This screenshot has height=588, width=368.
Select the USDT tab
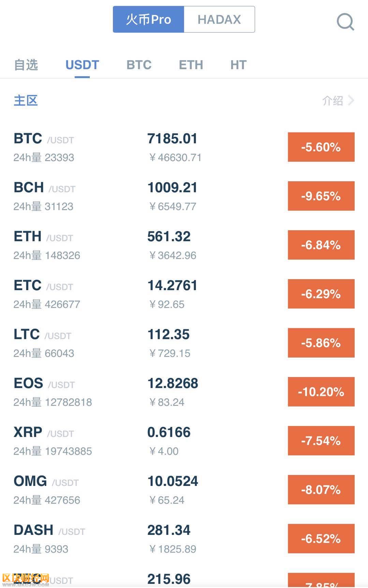[82, 65]
